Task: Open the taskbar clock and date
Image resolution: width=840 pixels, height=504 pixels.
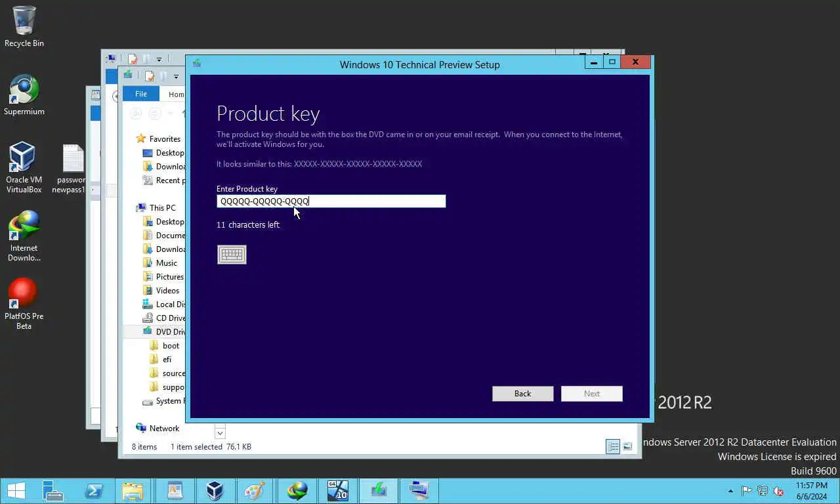Action: (x=811, y=491)
